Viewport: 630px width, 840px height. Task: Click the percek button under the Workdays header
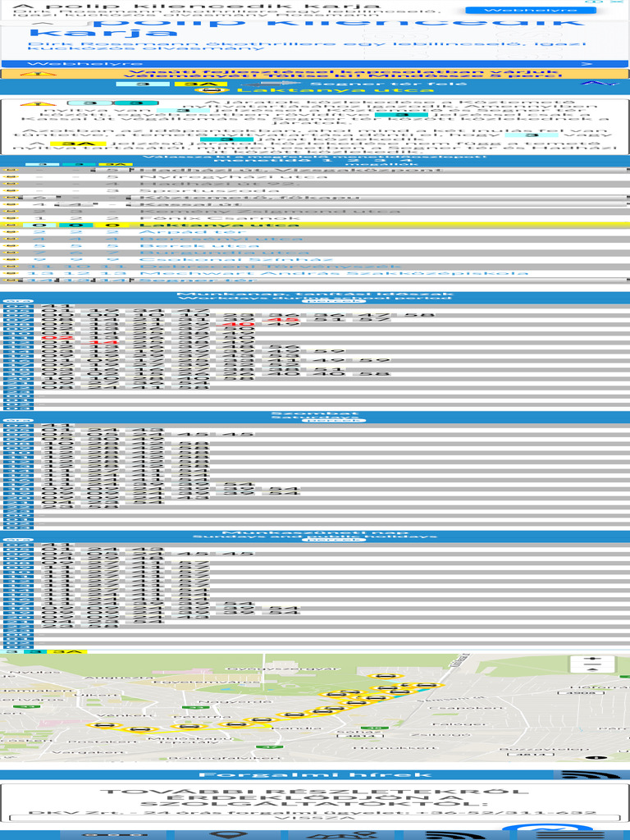point(333,302)
